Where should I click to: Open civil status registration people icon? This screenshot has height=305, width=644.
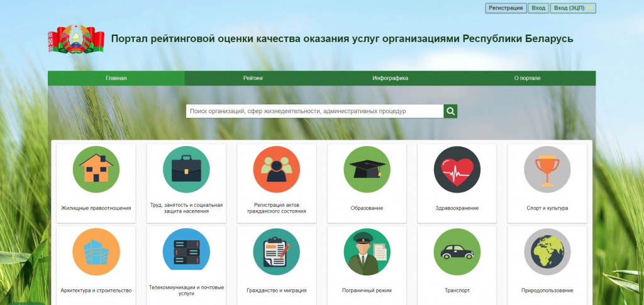tap(276, 169)
